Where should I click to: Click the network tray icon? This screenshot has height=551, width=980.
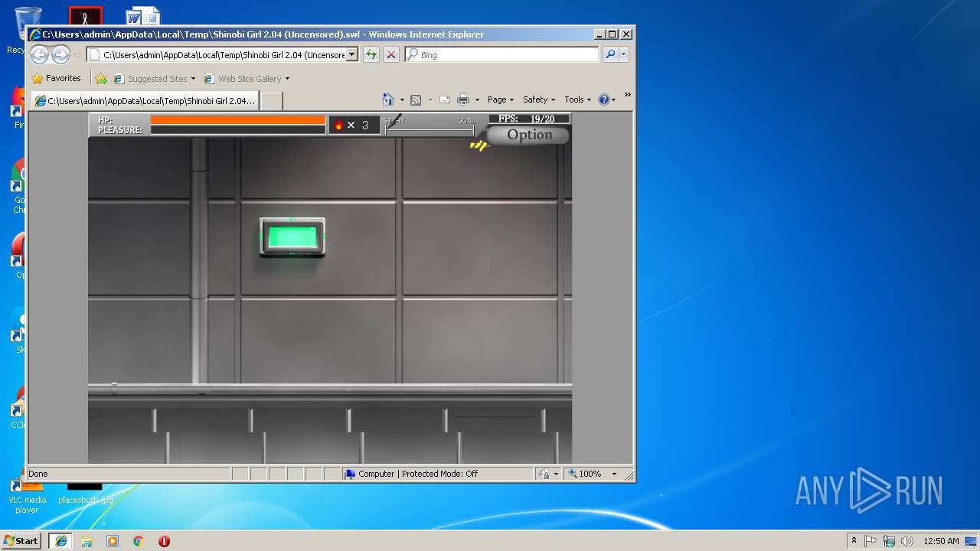889,541
